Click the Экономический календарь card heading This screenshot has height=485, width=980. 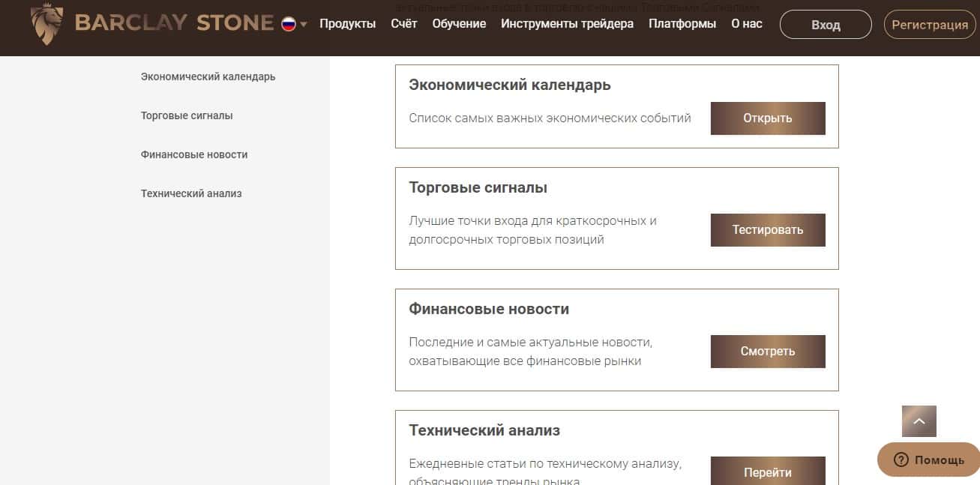pyautogui.click(x=510, y=85)
